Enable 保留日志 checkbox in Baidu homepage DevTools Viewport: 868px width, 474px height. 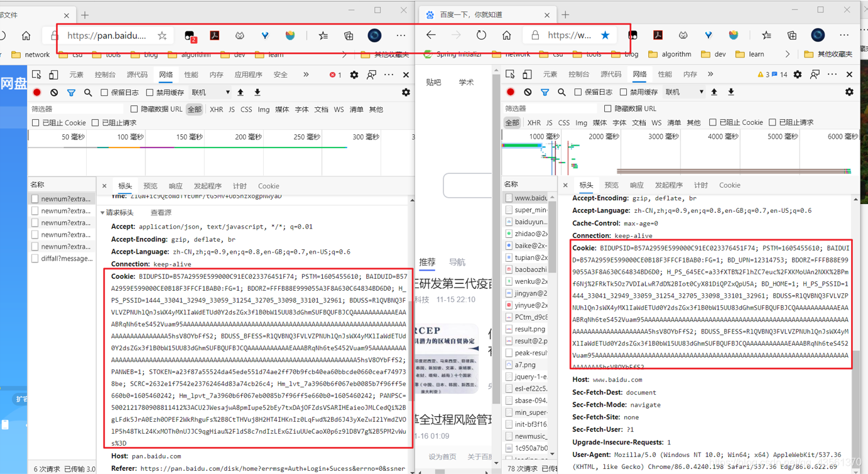(x=578, y=92)
